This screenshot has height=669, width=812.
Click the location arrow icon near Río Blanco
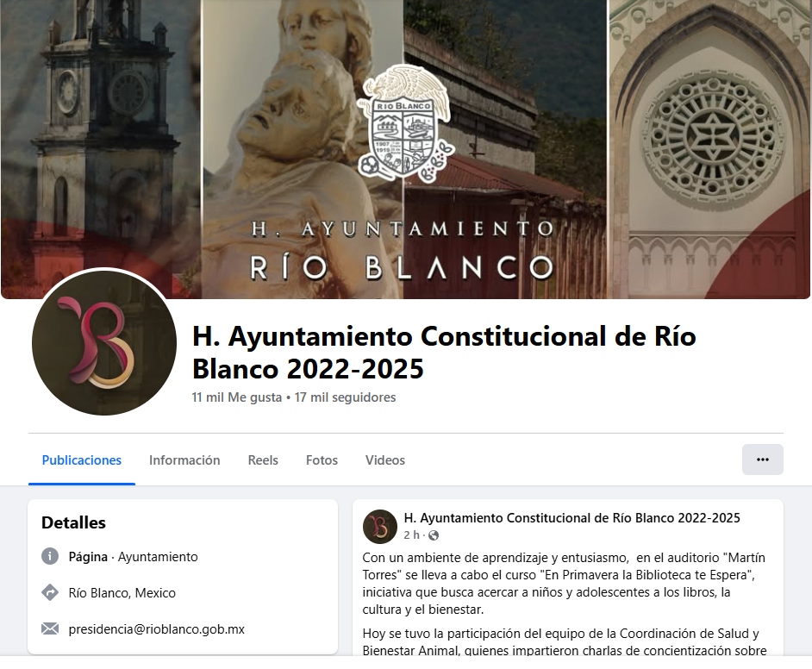point(50,593)
